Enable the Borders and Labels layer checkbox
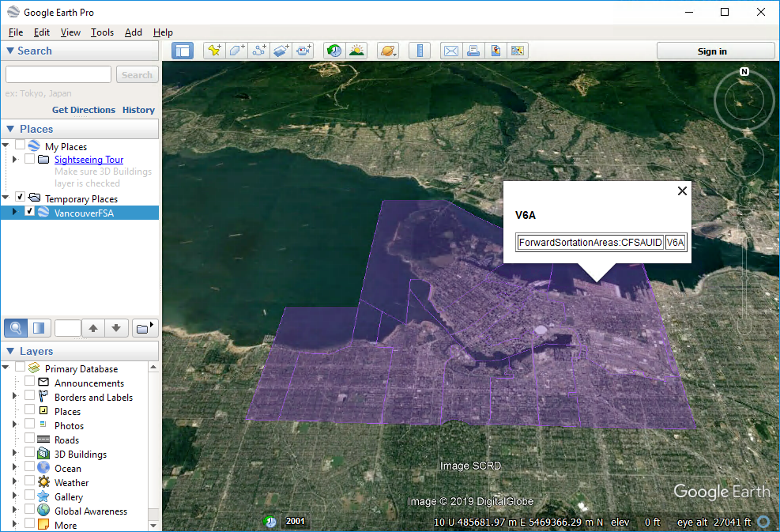 coord(29,395)
